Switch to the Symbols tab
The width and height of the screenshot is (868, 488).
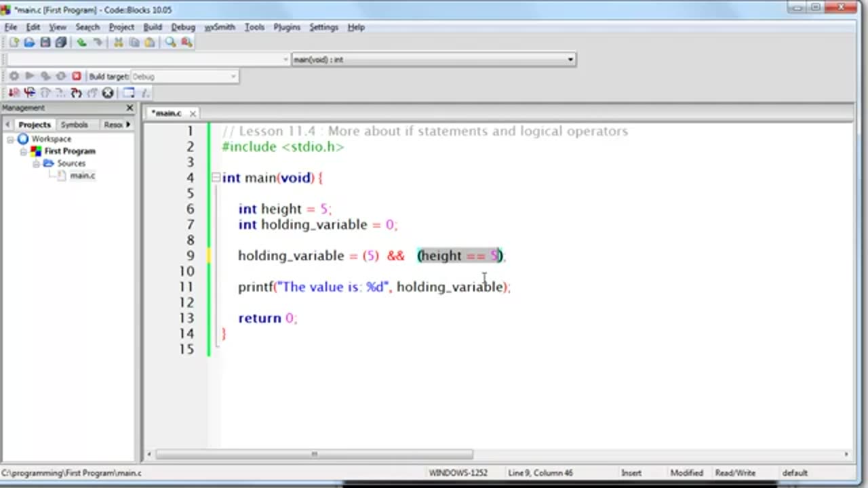[74, 125]
